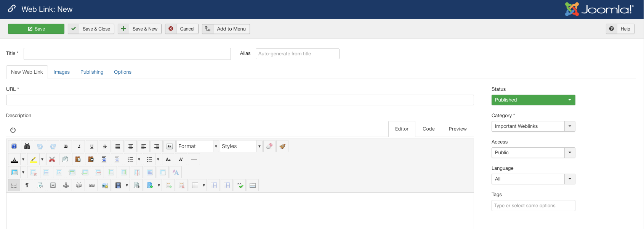Click the chain Insert Link icon

(x=92, y=185)
